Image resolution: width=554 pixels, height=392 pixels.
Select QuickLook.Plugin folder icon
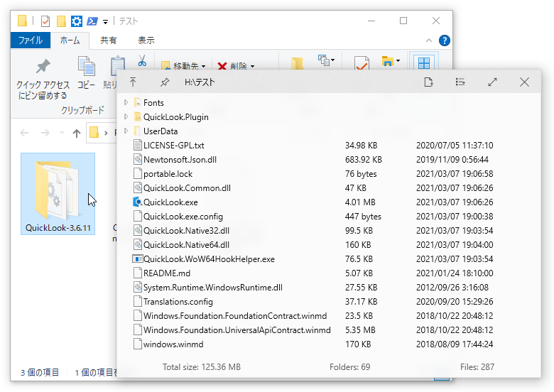pyautogui.click(x=138, y=117)
